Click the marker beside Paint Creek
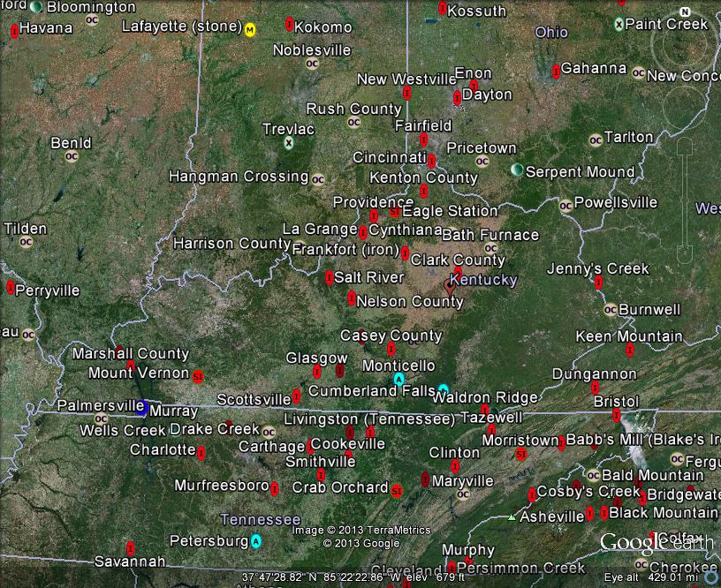Image resolution: width=721 pixels, height=588 pixels. click(617, 24)
